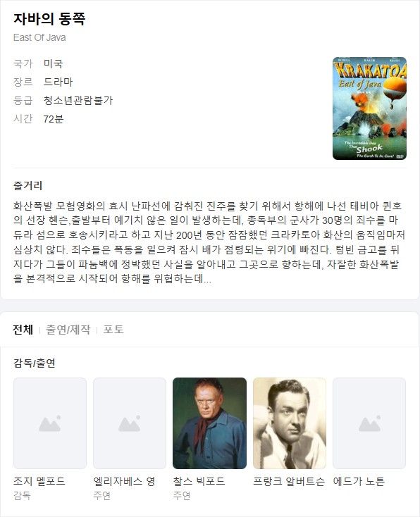
Task: Select the 전체 tab
Action: pos(23,330)
